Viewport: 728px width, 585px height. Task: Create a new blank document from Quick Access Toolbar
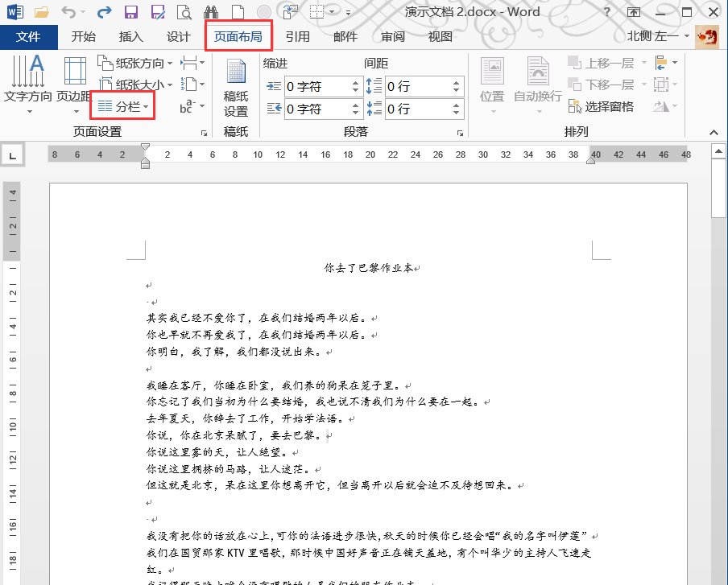pyautogui.click(x=238, y=11)
